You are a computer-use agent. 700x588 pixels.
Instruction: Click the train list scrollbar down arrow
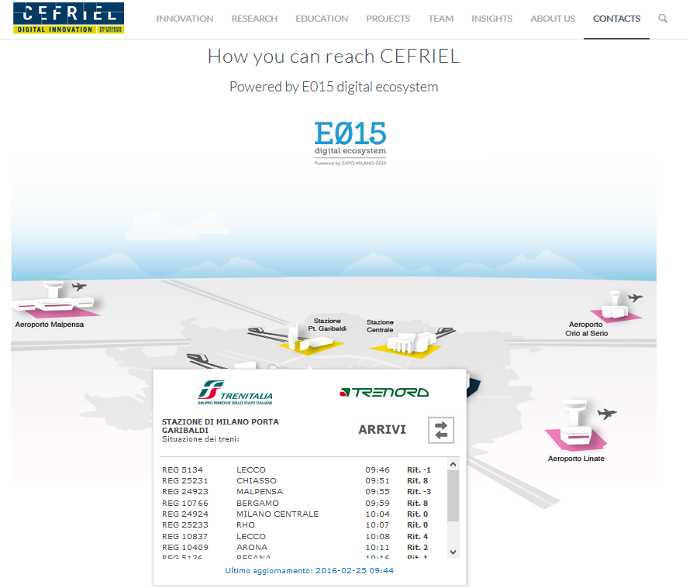point(453,552)
